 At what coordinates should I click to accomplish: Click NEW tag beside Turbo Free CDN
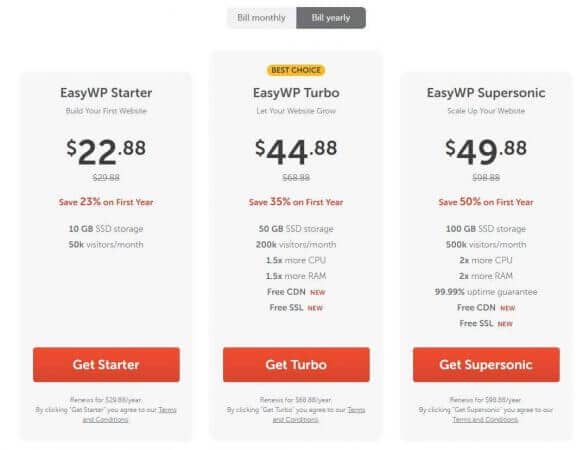[318, 293]
